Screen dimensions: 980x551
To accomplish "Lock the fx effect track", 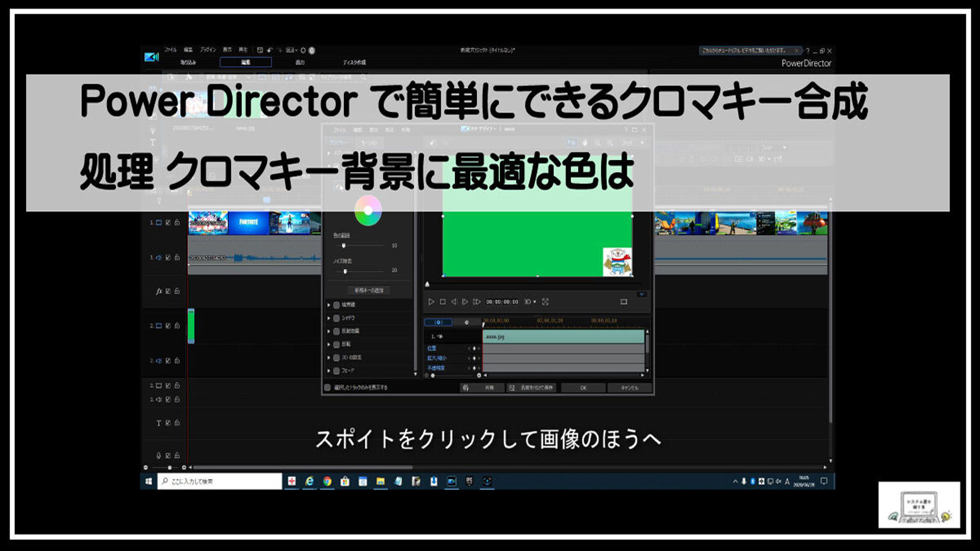I will (x=177, y=291).
